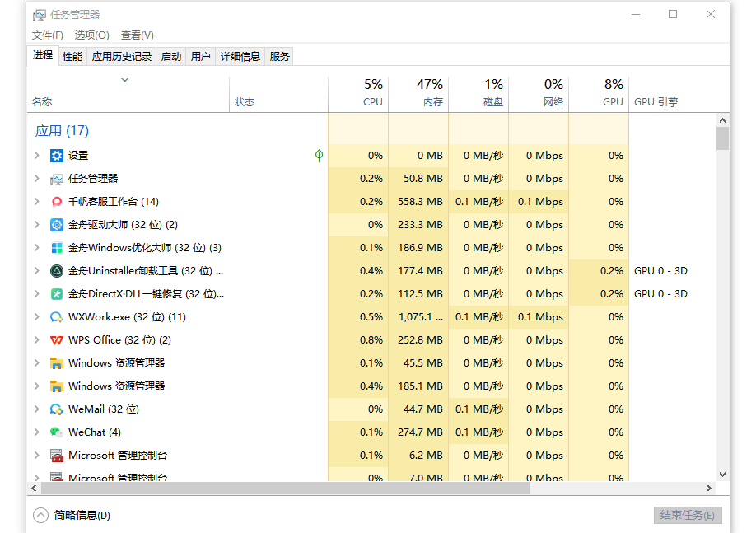The image size is (756, 533).
Task: Expand the WXWork.exe (11) group
Action: [36, 317]
